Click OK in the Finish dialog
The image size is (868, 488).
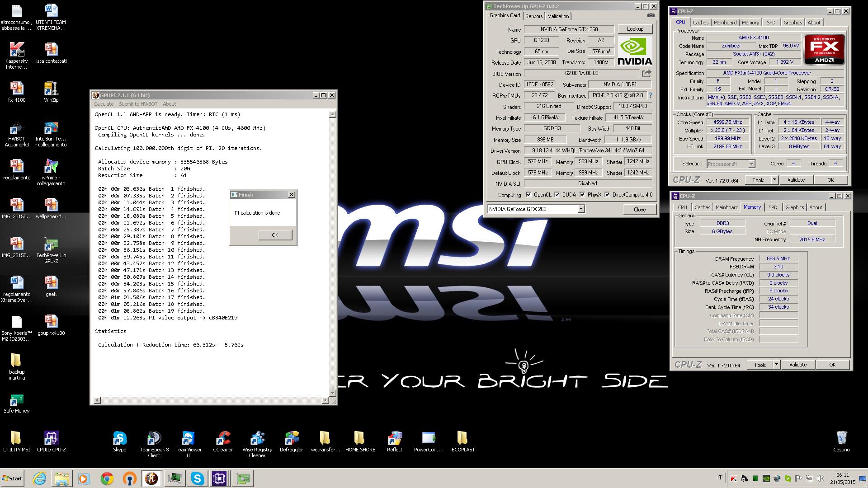(x=275, y=235)
